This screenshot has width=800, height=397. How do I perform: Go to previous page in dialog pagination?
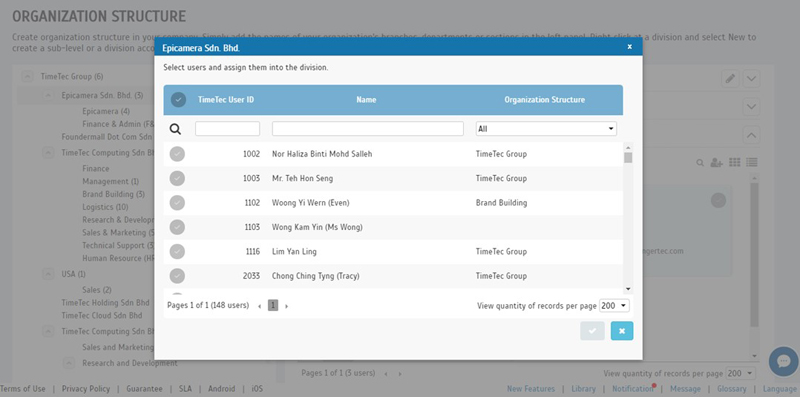pyautogui.click(x=260, y=306)
